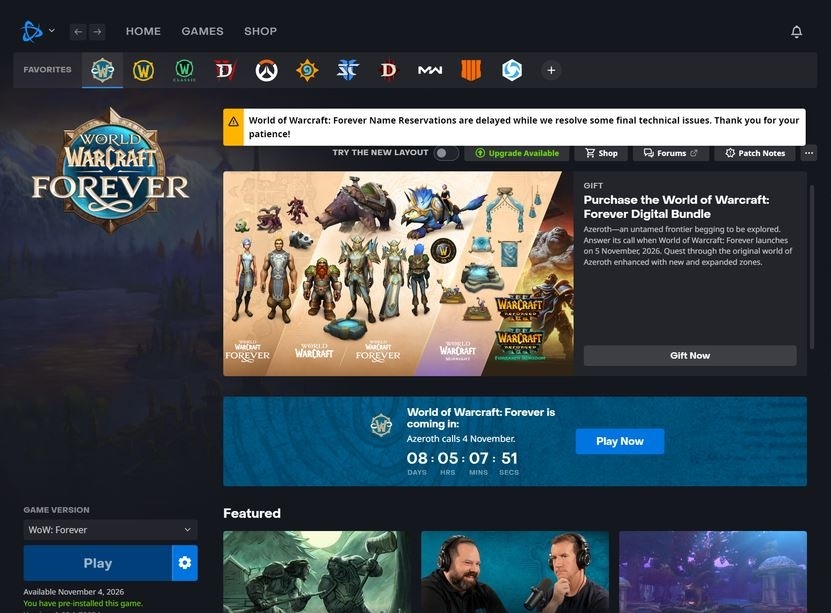Click the Gift Now button
The height and width of the screenshot is (613, 831).
[690, 356]
